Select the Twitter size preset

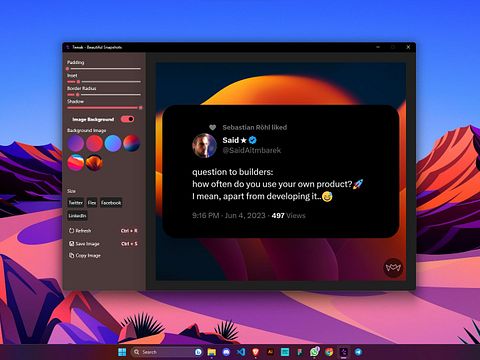pos(76,203)
